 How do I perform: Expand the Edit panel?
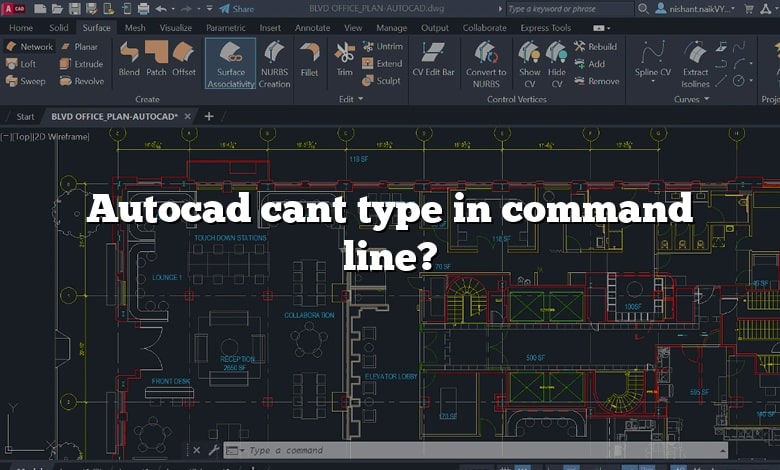click(351, 99)
